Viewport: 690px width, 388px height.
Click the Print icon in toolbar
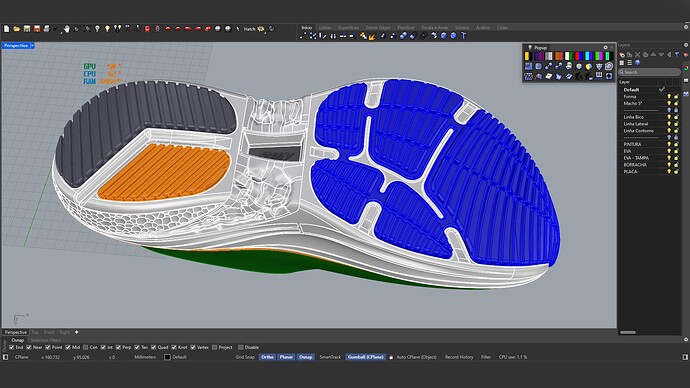(x=46, y=29)
